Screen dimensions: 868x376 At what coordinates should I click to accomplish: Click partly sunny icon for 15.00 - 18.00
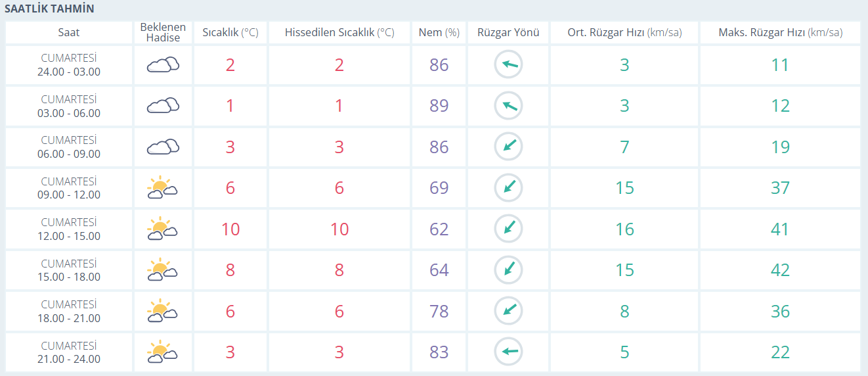[x=163, y=270]
